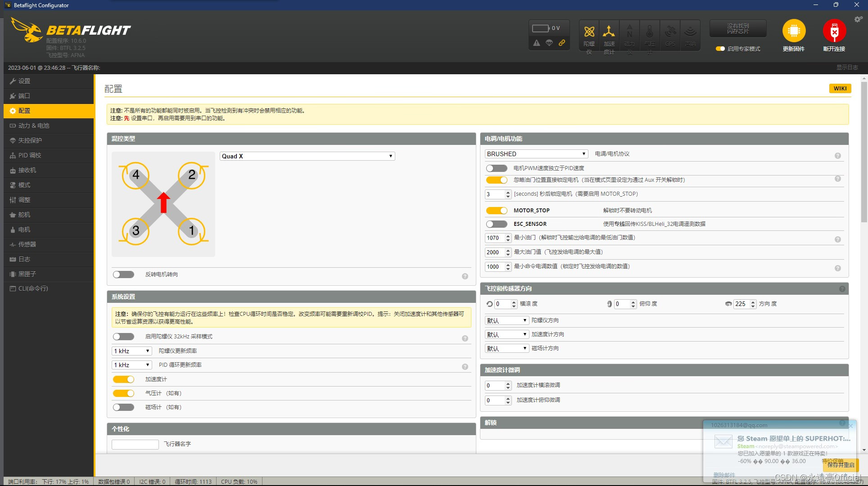Open the Quad X mixer type dropdown
This screenshot has width=868, height=486.
[307, 156]
